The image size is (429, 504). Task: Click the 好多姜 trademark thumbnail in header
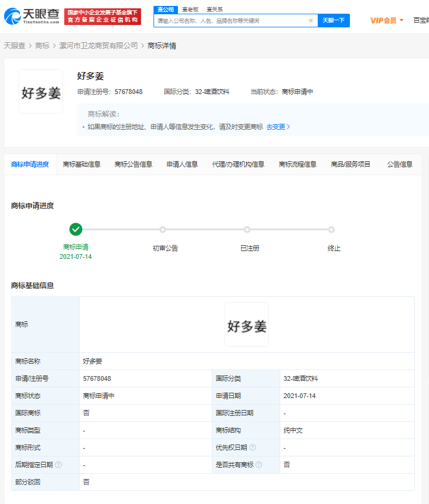pyautogui.click(x=41, y=91)
